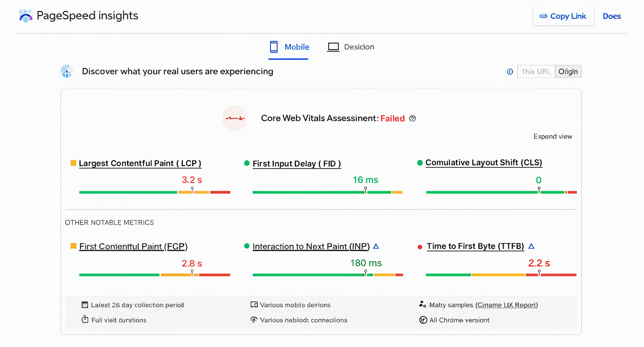Open Interaction to Next Paint (INP) link

311,246
